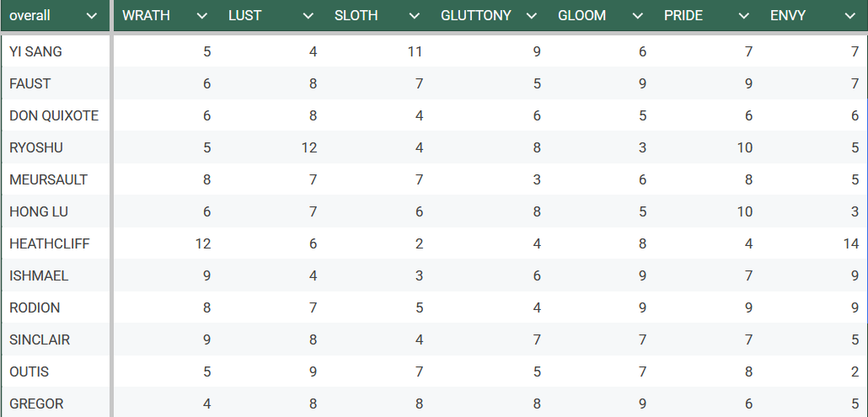868x417 pixels.
Task: Click HONG LU's PRIDE value 10
Action: (x=745, y=211)
